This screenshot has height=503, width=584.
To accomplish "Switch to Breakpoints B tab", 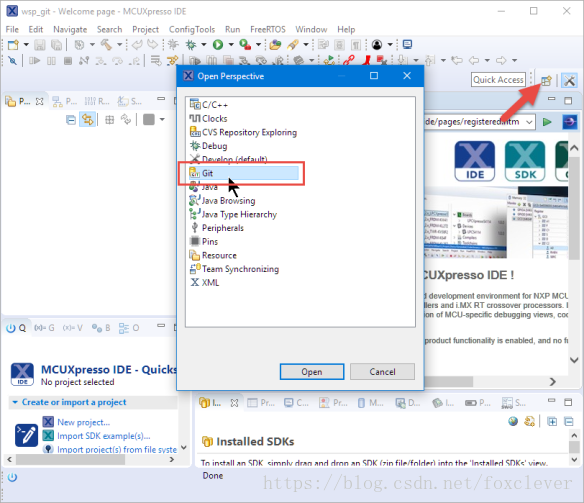I will [x=101, y=328].
